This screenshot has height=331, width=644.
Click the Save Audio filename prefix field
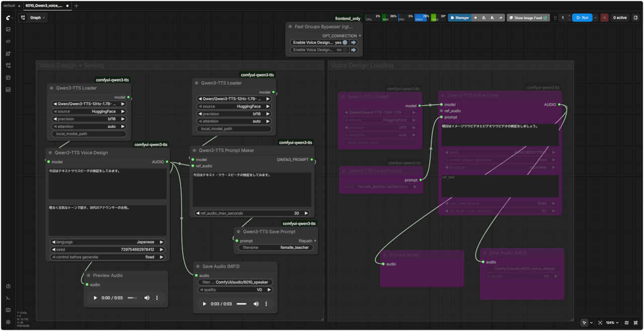tap(235, 282)
